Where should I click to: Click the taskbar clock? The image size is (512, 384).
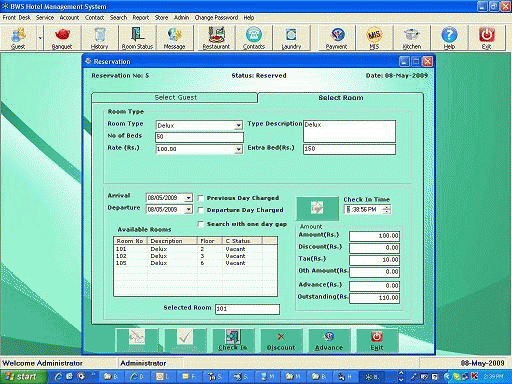coord(494,377)
